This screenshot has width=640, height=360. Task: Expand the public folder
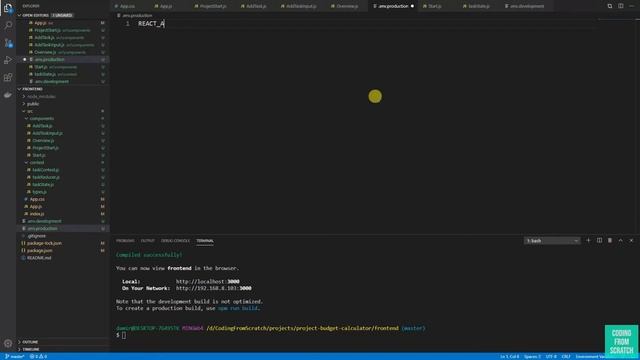pos(24,104)
